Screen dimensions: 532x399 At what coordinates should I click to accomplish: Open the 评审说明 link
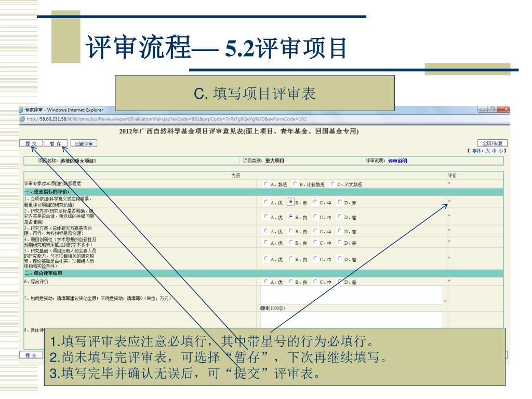click(397, 161)
